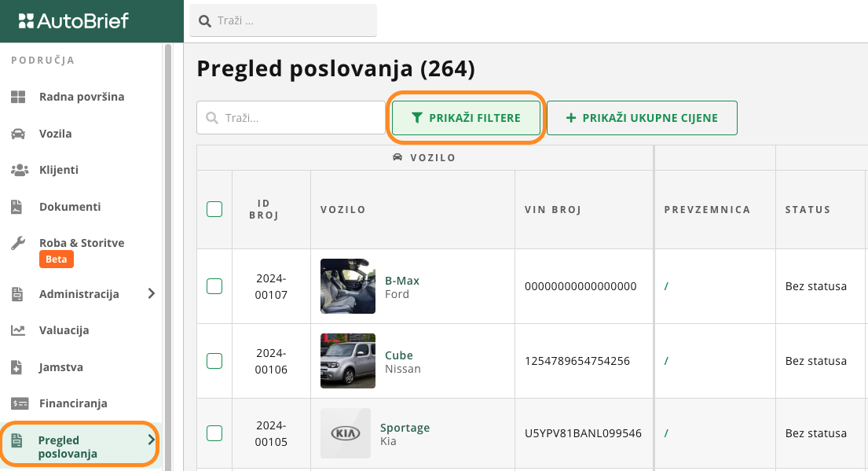Select the Roba & Storitve wrench icon
The height and width of the screenshot is (471, 868).
18,243
